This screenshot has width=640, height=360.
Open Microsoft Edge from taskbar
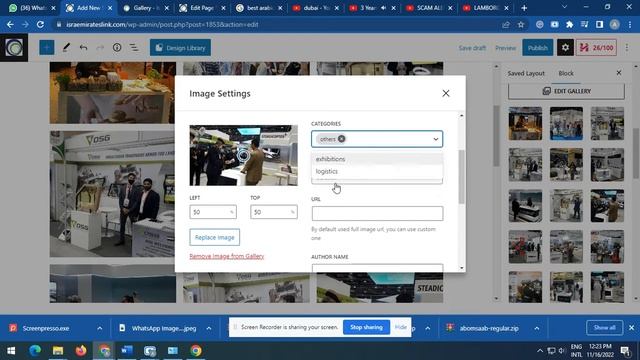coord(35,351)
